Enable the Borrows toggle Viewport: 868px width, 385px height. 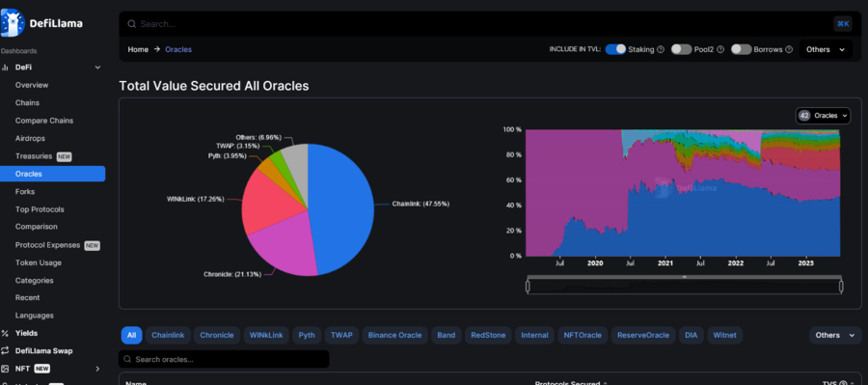742,49
